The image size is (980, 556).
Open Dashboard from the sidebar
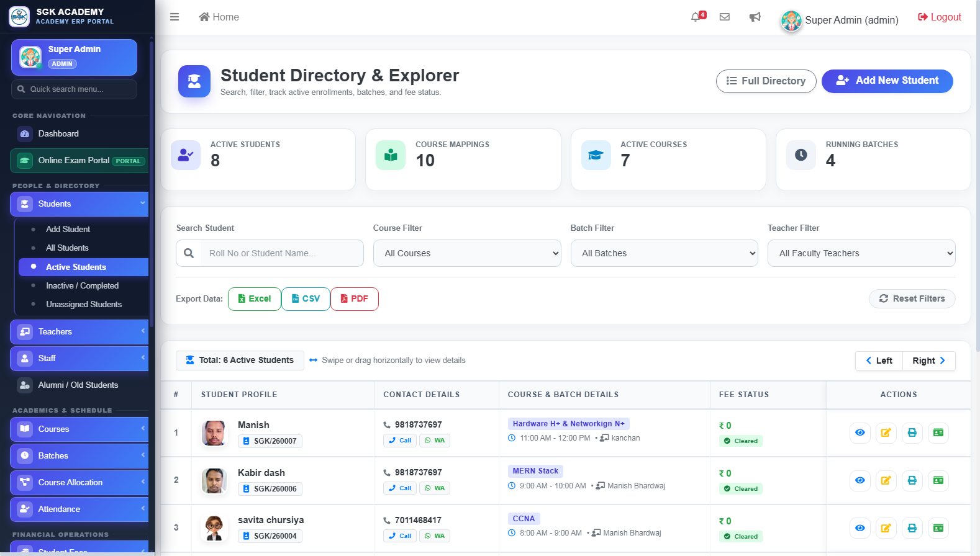tap(79, 133)
